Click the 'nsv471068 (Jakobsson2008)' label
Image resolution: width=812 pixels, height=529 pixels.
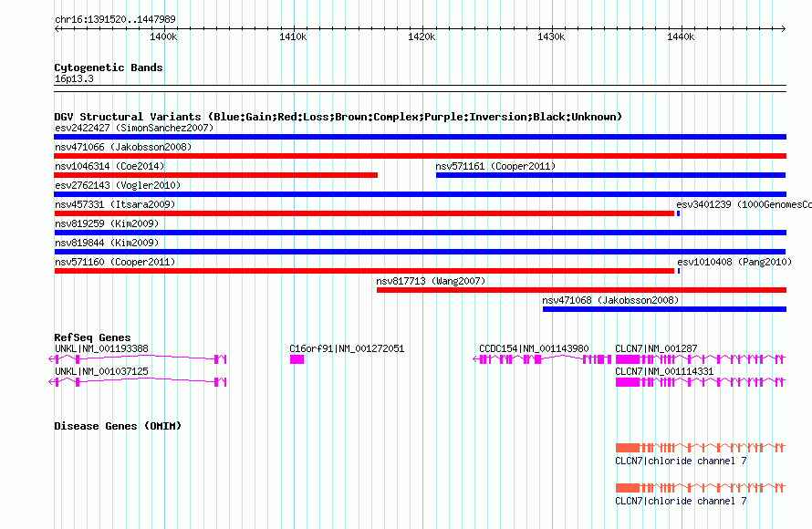[x=610, y=300]
